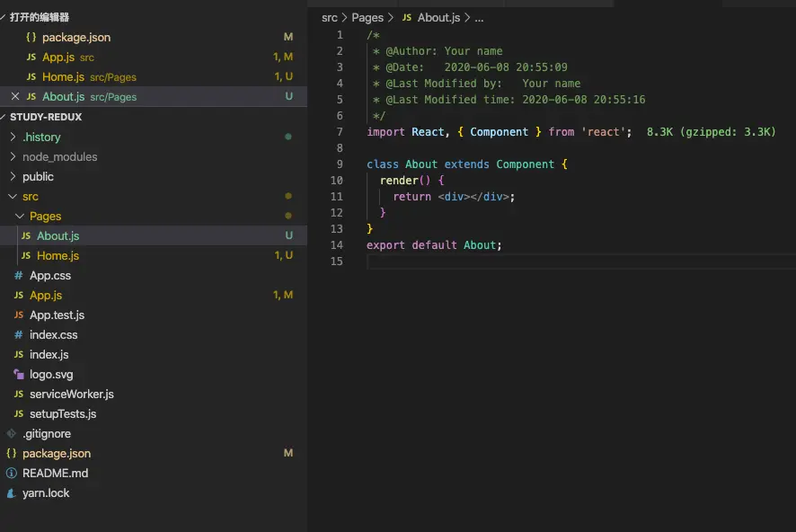The height and width of the screenshot is (532, 796).
Task: Click JS icon of About.js in open editors
Action: coord(31,96)
